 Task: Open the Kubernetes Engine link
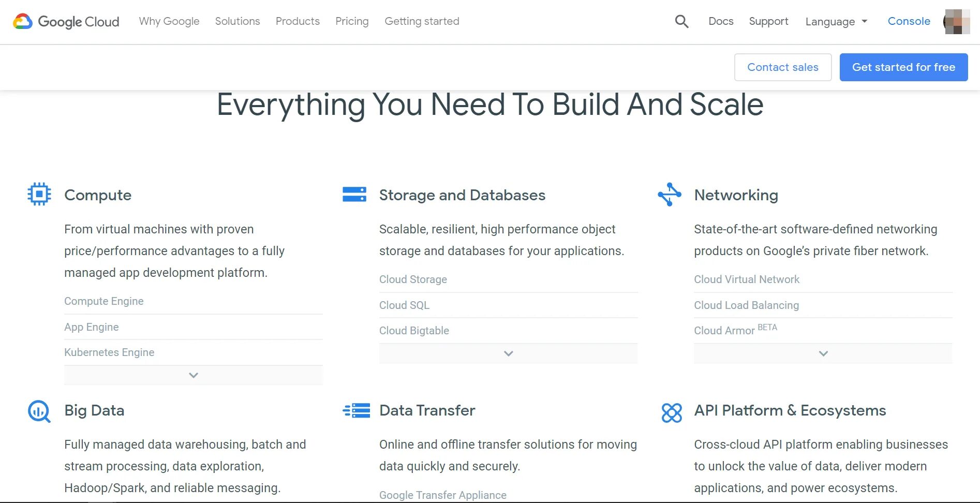[109, 352]
